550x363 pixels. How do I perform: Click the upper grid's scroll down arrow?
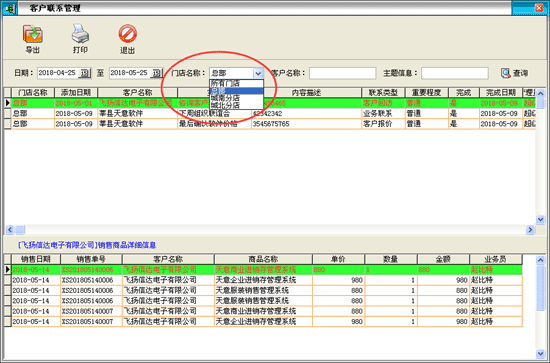pyautogui.click(x=540, y=220)
